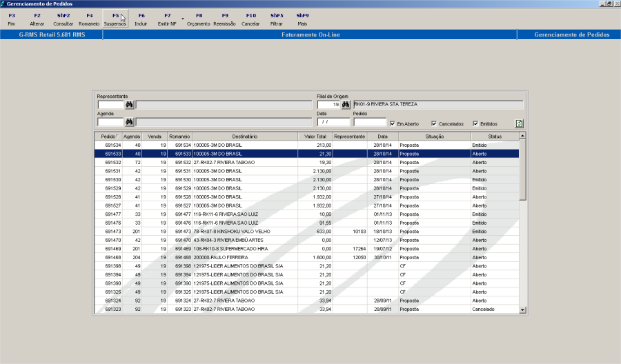Click the Agenda code input field

click(111, 122)
